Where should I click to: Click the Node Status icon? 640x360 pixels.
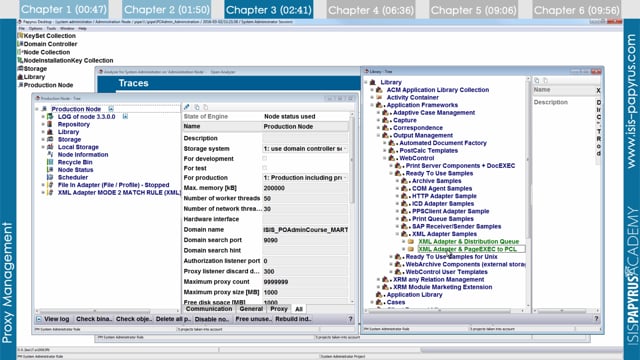coord(50,169)
